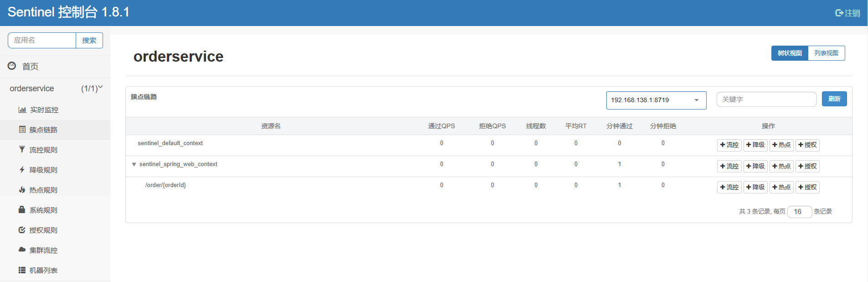Click the 分钟拒绝 column header
The width and height of the screenshot is (868, 282).
click(663, 126)
